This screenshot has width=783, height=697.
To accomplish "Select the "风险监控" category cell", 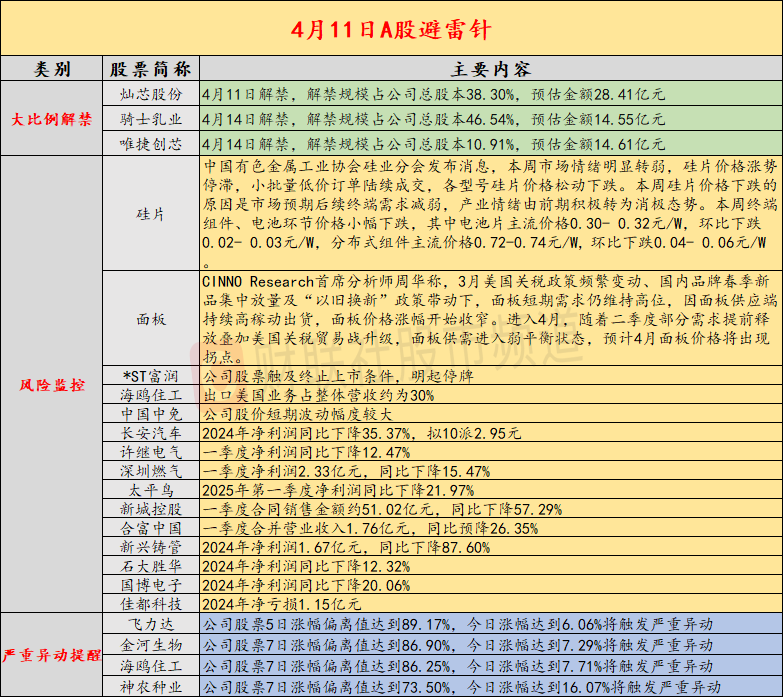I will coord(52,384).
